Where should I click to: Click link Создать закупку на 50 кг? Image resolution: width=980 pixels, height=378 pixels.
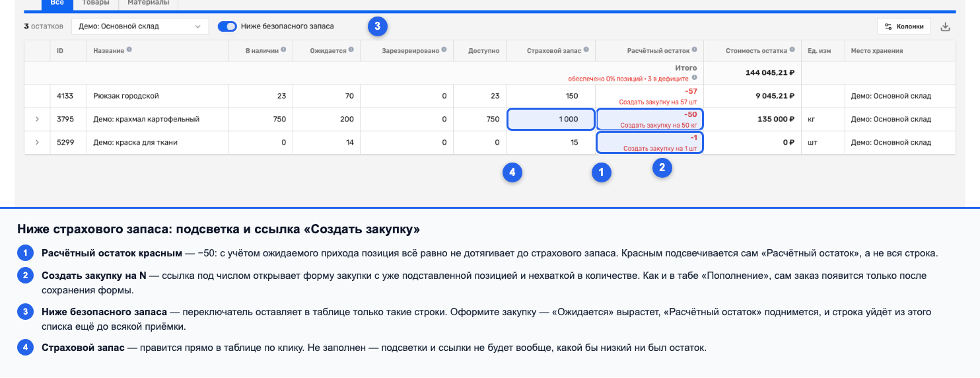658,125
